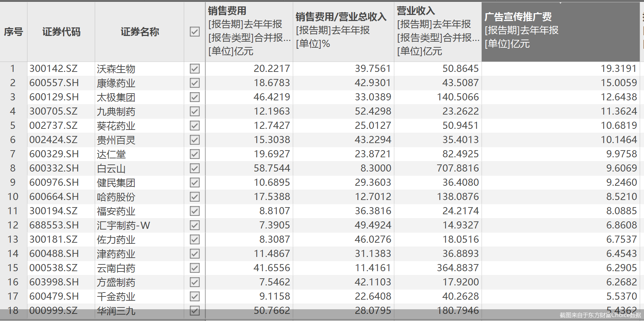This screenshot has width=644, height=321.
Task: Select the row number 10 cell
Action: pos(13,197)
